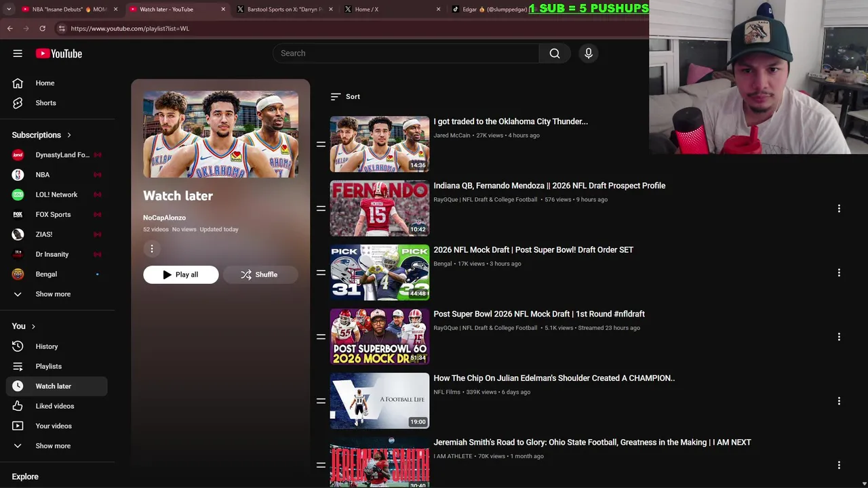Image resolution: width=868 pixels, height=488 pixels.
Task: Click the Play all button
Action: pyautogui.click(x=180, y=274)
